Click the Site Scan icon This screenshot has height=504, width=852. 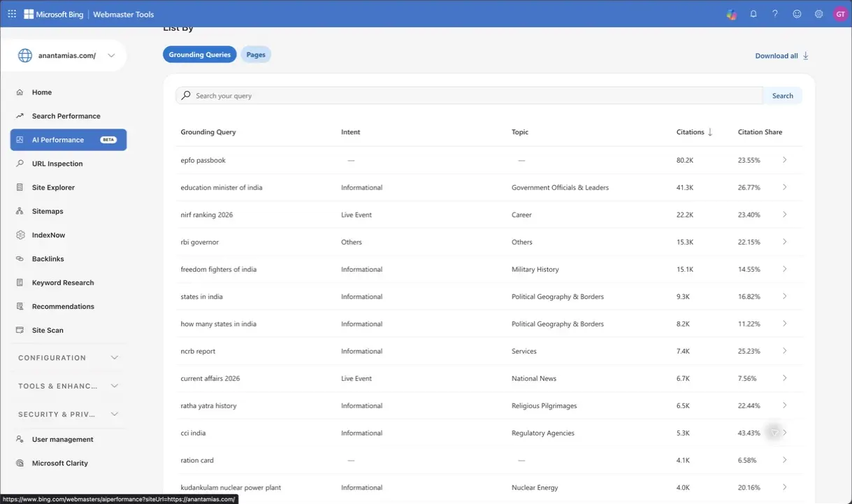tap(20, 330)
